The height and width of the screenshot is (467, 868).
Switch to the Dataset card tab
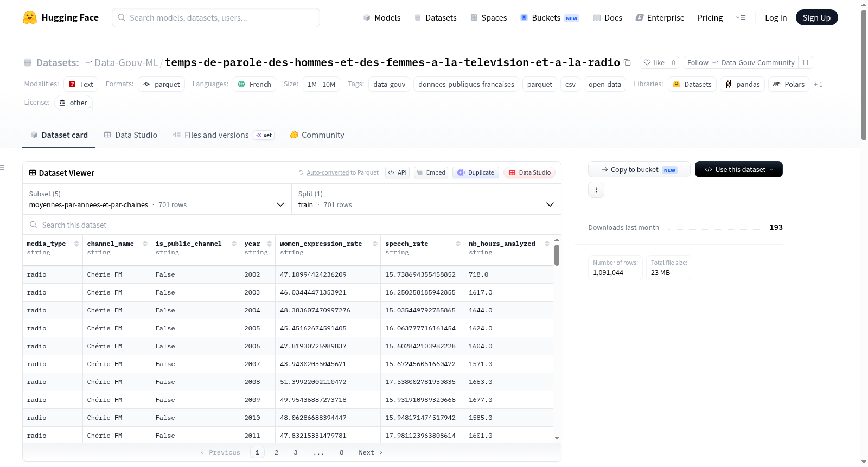coord(59,135)
